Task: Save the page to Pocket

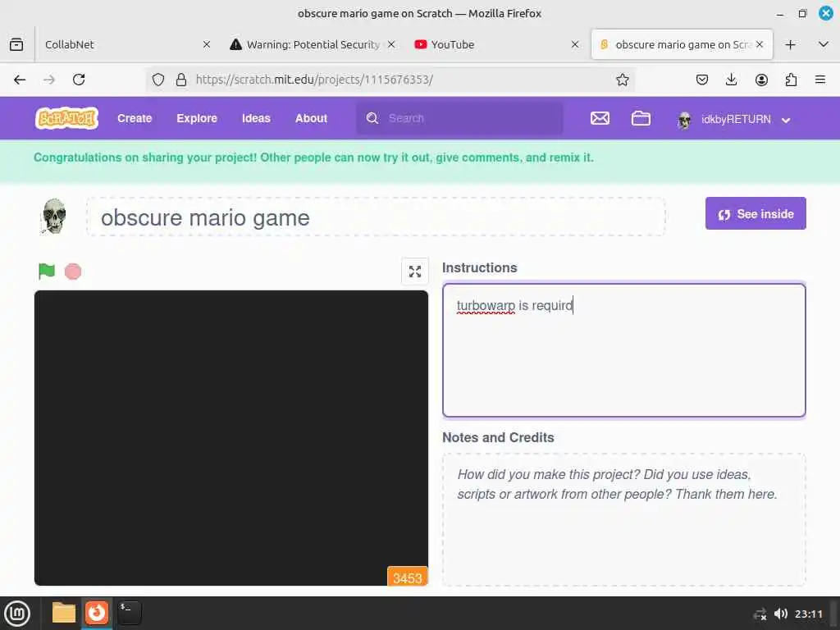Action: [x=702, y=80]
